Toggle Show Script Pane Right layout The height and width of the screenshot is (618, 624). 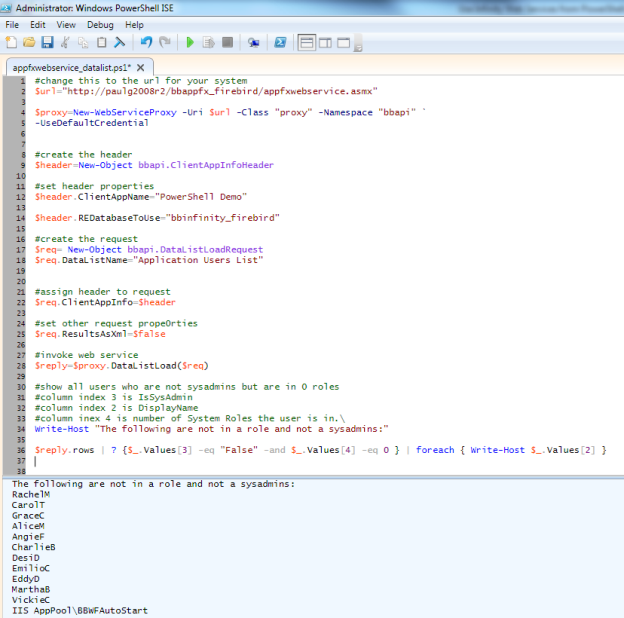(325, 43)
